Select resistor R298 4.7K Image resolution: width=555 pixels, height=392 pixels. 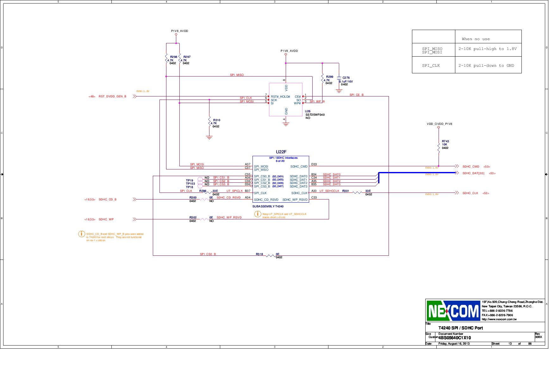[167, 58]
